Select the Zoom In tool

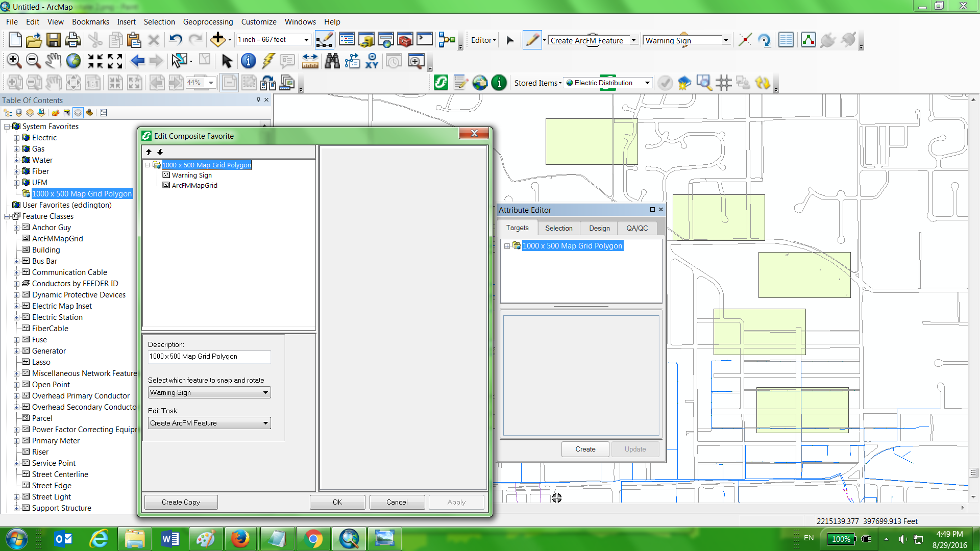(x=14, y=61)
